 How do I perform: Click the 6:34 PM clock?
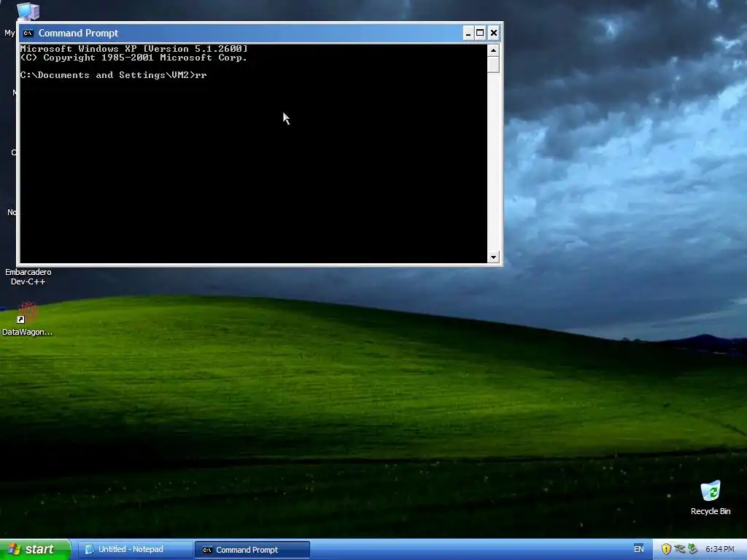pos(720,549)
